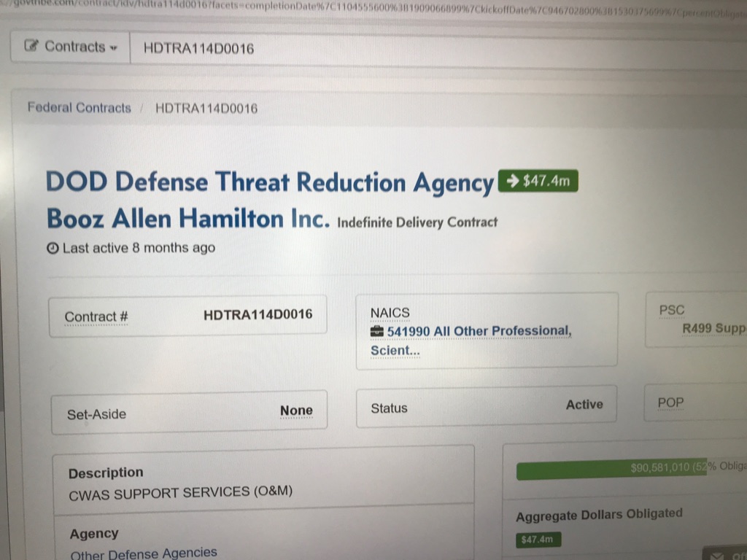Click the browser address bar URL

click(x=365, y=6)
